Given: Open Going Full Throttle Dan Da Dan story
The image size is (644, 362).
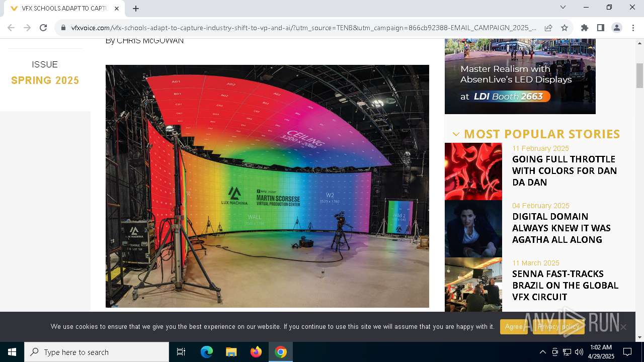Looking at the screenshot, I should click(x=565, y=170).
